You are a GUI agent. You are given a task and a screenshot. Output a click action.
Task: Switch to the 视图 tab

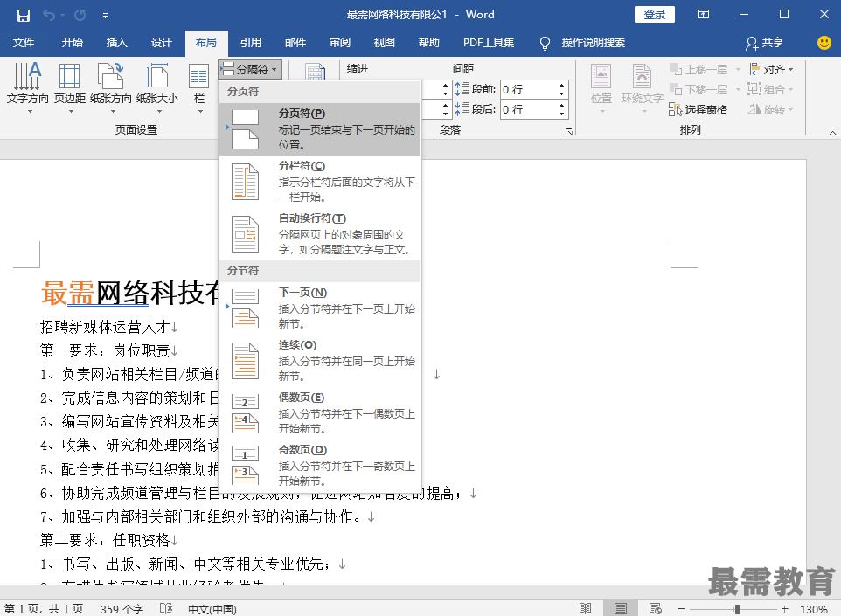[384, 42]
